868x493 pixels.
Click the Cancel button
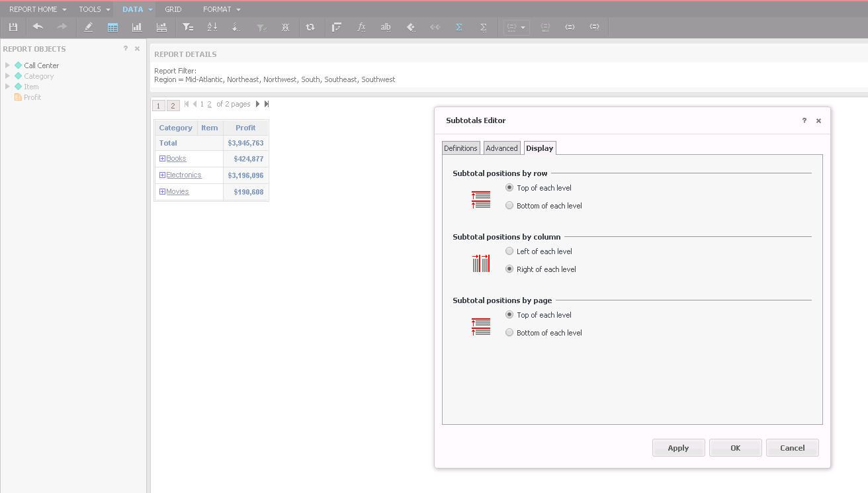click(x=792, y=448)
